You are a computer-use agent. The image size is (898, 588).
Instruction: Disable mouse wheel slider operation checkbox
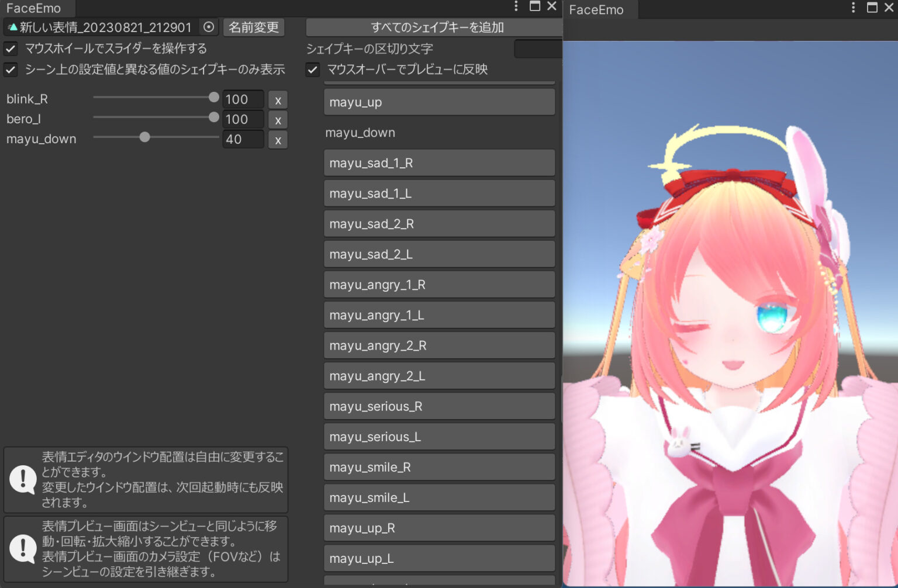[11, 49]
